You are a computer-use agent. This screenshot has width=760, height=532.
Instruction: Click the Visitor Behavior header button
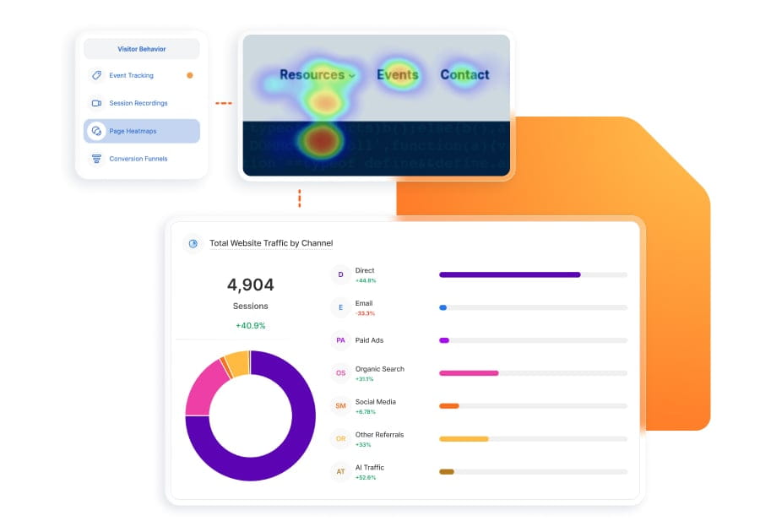pyautogui.click(x=141, y=48)
